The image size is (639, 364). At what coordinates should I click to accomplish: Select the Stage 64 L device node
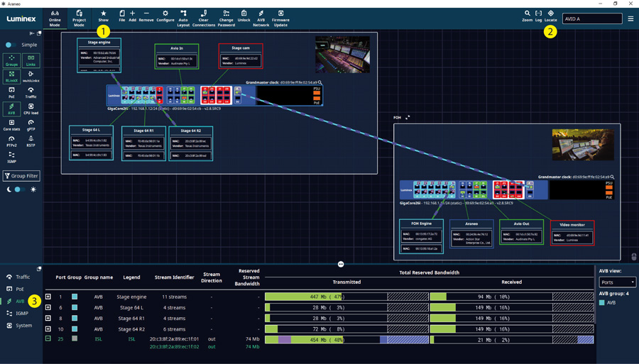92,143
